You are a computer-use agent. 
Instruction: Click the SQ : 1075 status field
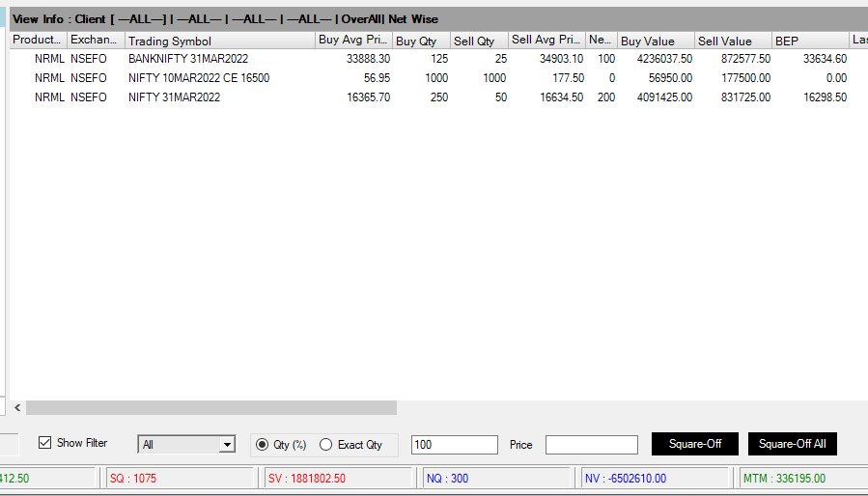tap(180, 479)
